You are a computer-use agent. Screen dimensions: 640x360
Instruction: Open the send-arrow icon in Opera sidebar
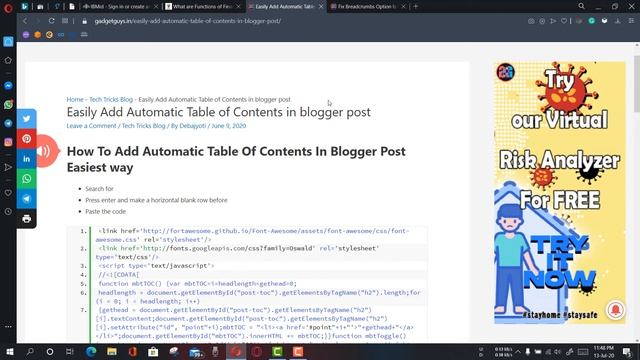8,167
